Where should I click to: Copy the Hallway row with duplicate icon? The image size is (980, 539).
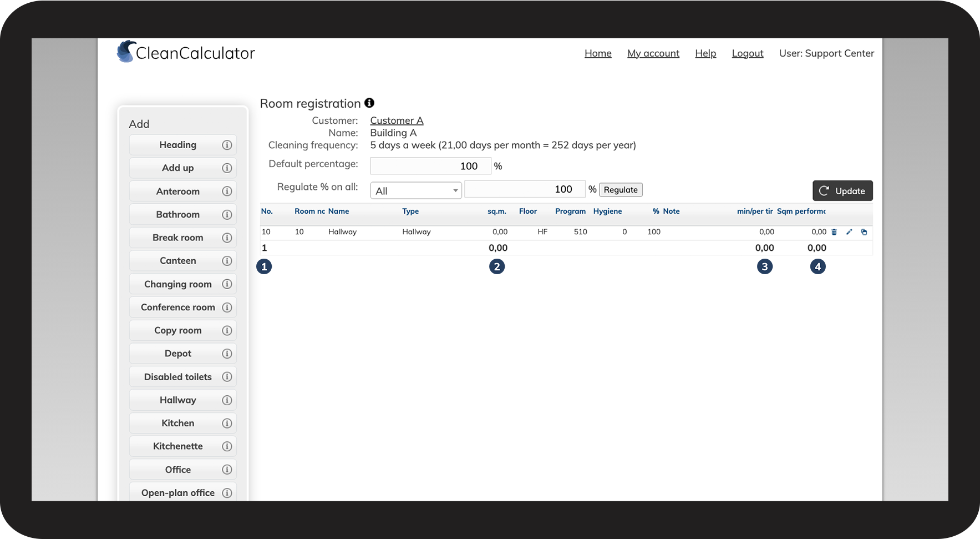click(864, 232)
